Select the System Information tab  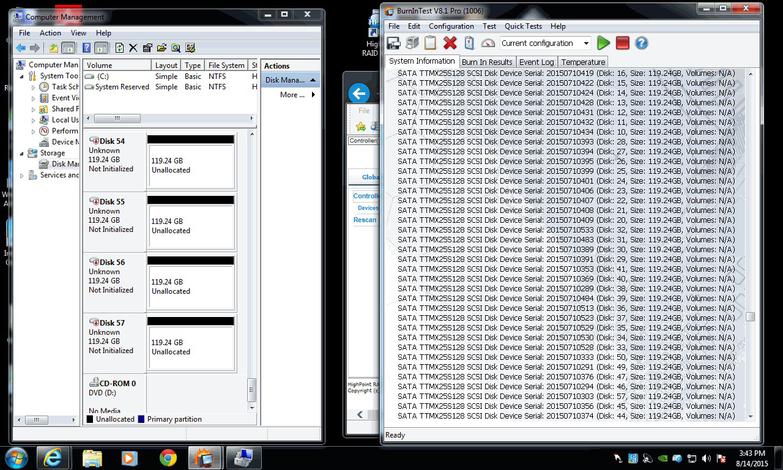(x=422, y=61)
